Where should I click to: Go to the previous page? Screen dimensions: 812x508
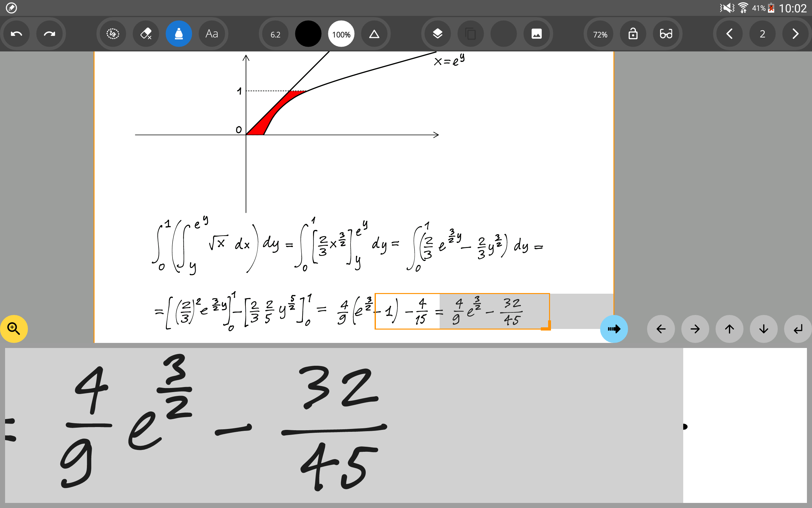pos(730,34)
